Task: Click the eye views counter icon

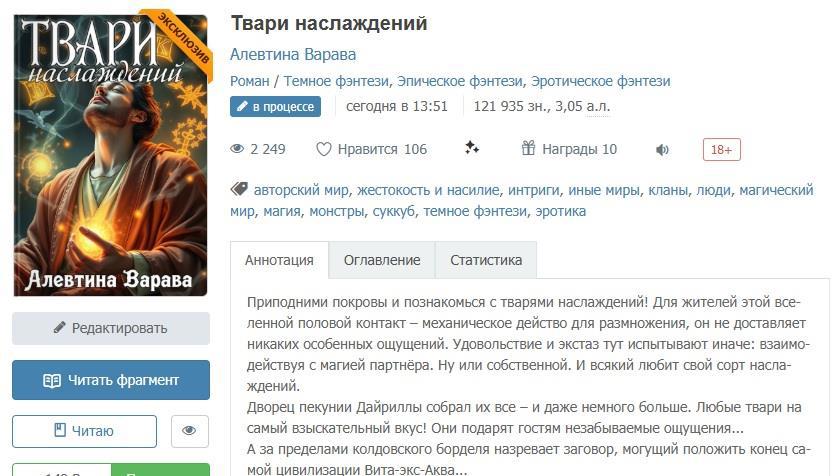Action: pyautogui.click(x=237, y=149)
